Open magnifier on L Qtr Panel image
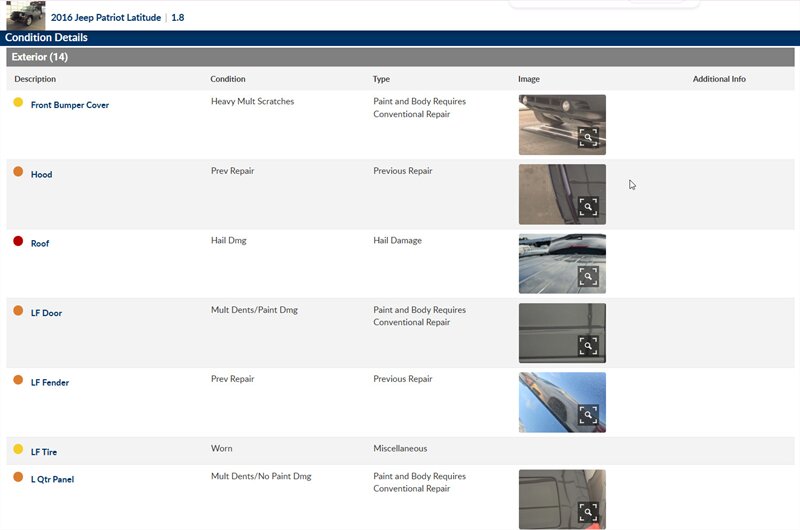 coord(588,512)
